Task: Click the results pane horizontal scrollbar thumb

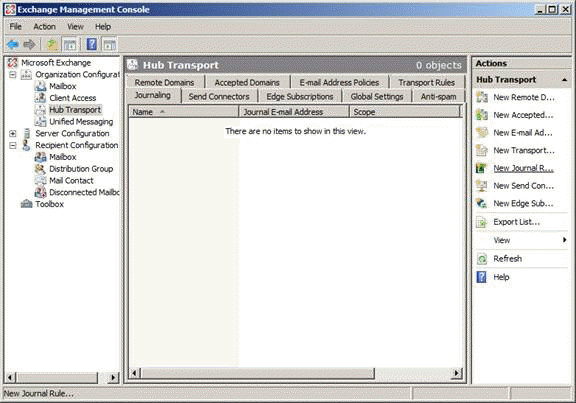Action: [x=258, y=373]
